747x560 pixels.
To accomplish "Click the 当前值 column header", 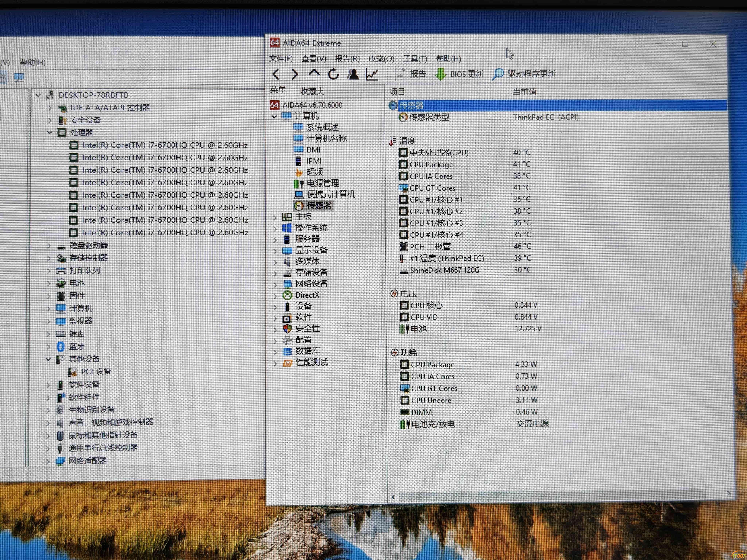I will click(x=525, y=92).
